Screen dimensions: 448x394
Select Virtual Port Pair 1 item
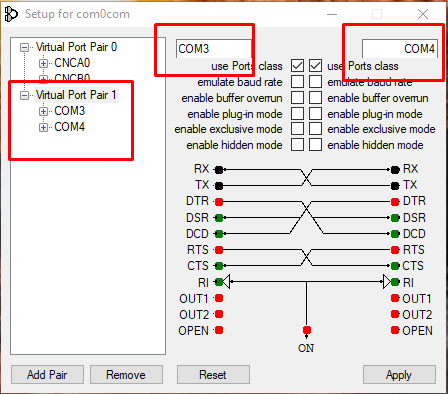pyautogui.click(x=76, y=95)
